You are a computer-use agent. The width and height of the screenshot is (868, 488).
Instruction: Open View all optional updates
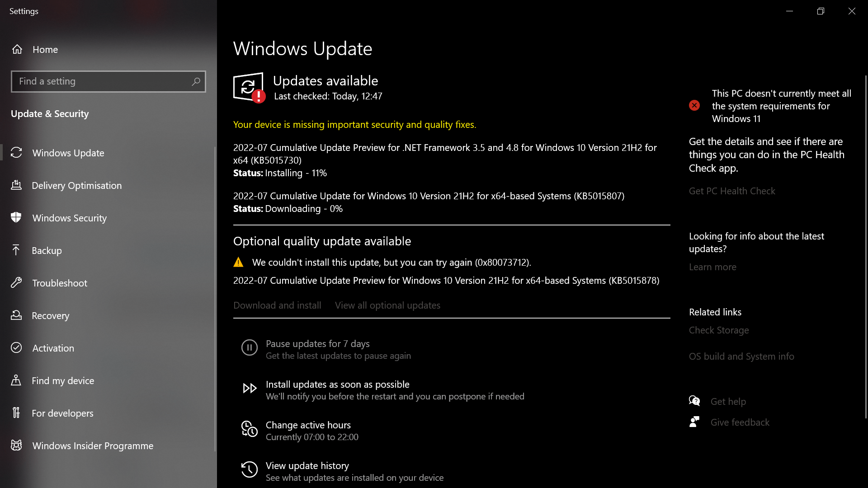387,305
